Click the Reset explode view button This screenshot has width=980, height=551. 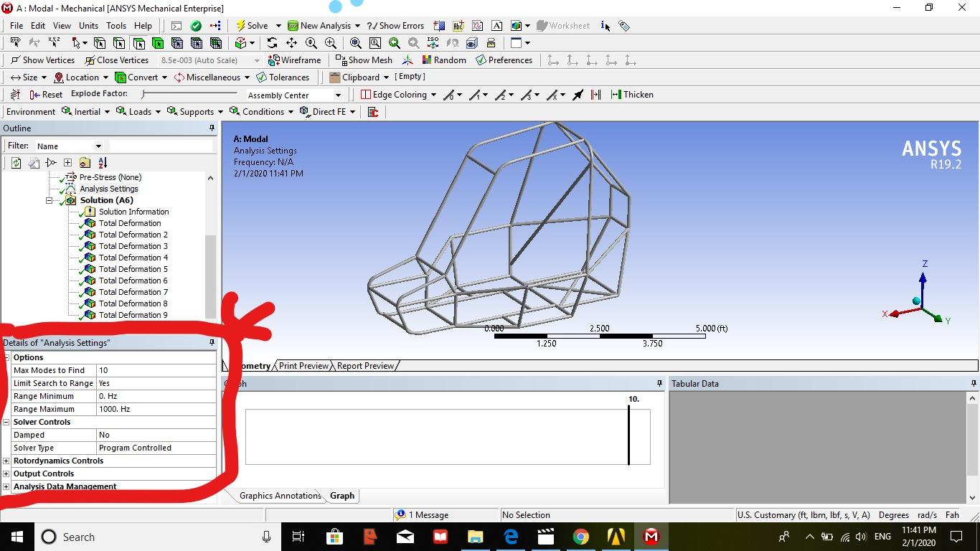coord(46,95)
